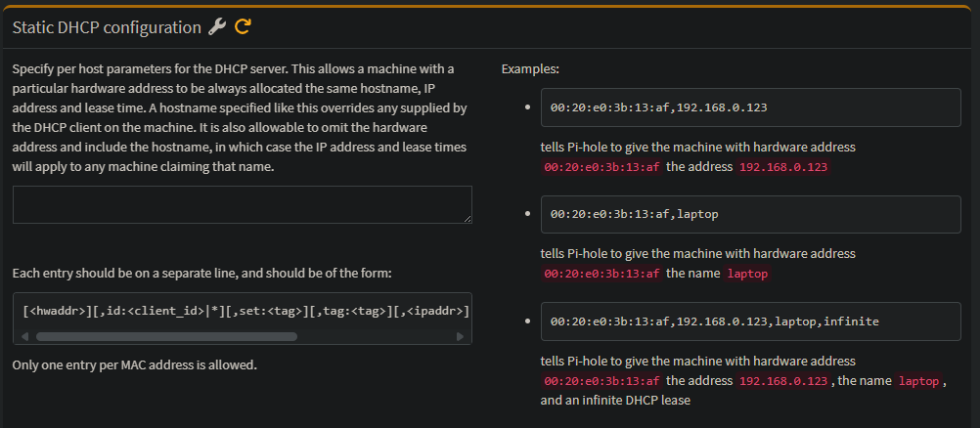Viewport: 980px width, 428px height.
Task: Click the left arrow of the format box scrollbar
Action: (23, 336)
